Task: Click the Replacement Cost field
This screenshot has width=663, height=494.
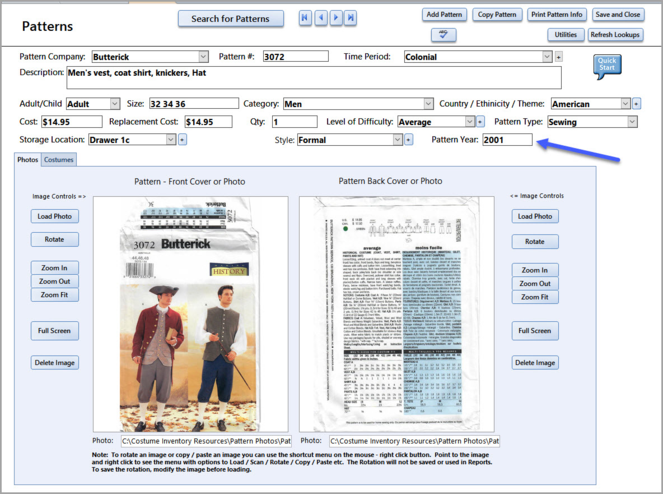Action: pos(208,122)
